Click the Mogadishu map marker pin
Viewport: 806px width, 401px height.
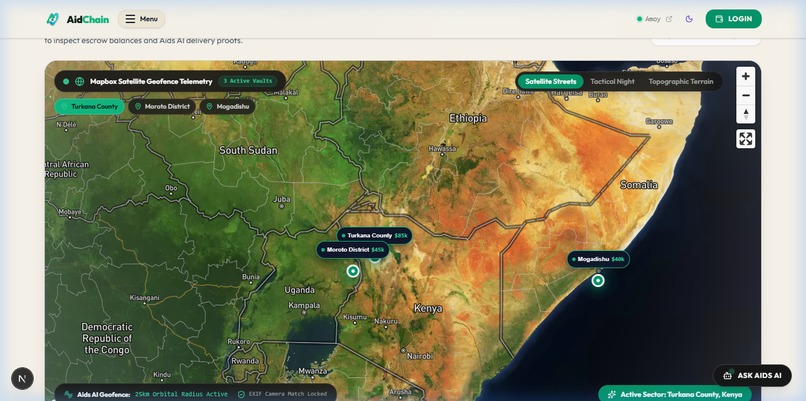[x=597, y=281]
